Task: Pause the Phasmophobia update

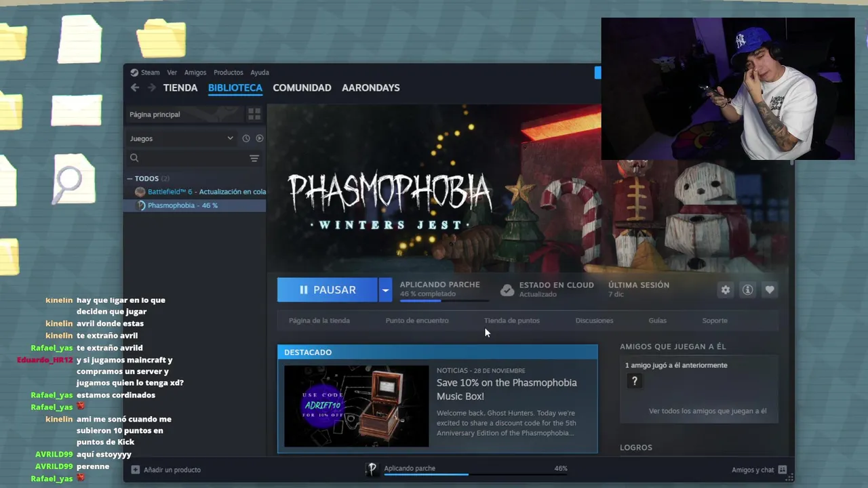Action: tap(328, 290)
